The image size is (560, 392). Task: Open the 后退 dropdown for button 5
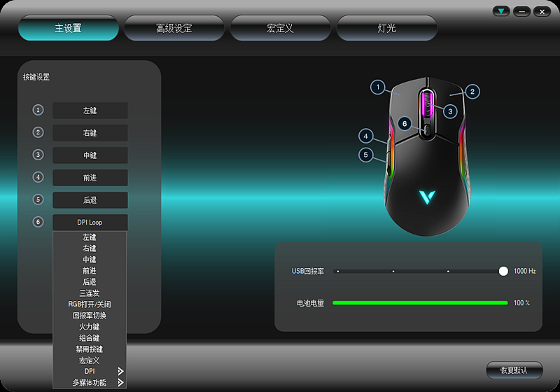(90, 200)
